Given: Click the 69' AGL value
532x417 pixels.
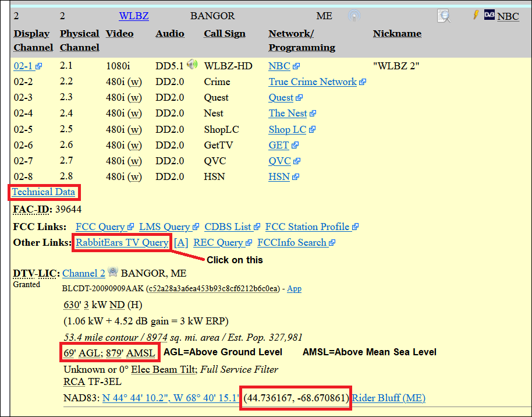Looking at the screenshot, I should point(81,353).
